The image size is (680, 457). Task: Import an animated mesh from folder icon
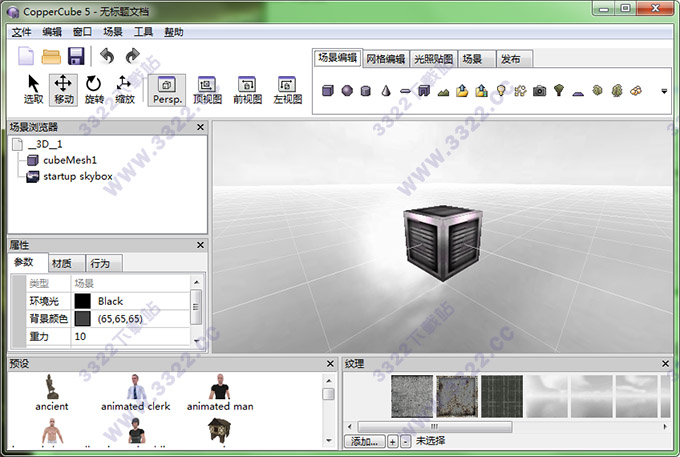[x=481, y=91]
